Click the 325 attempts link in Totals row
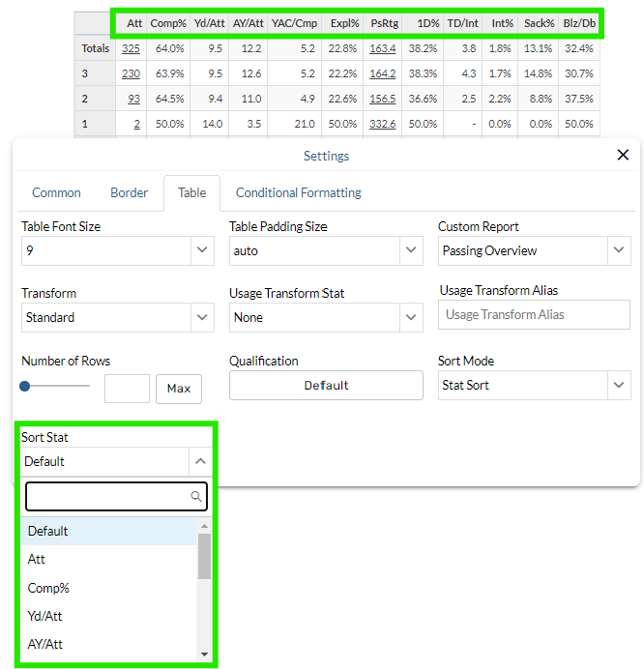The image size is (644, 669). [130, 47]
